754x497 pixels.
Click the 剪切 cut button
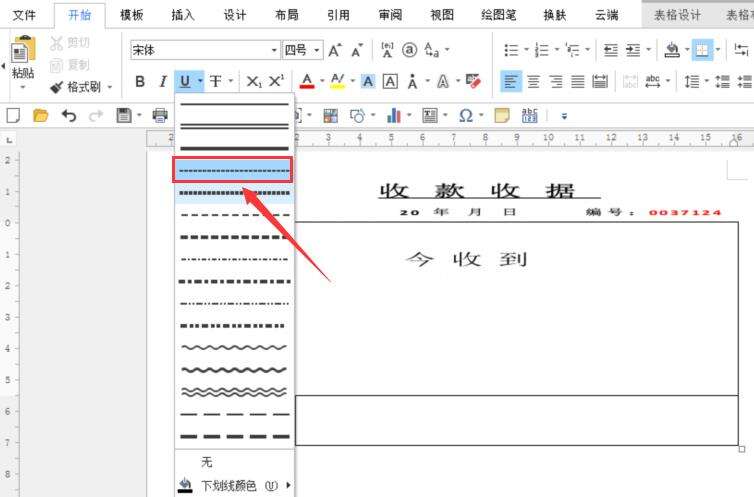70,43
